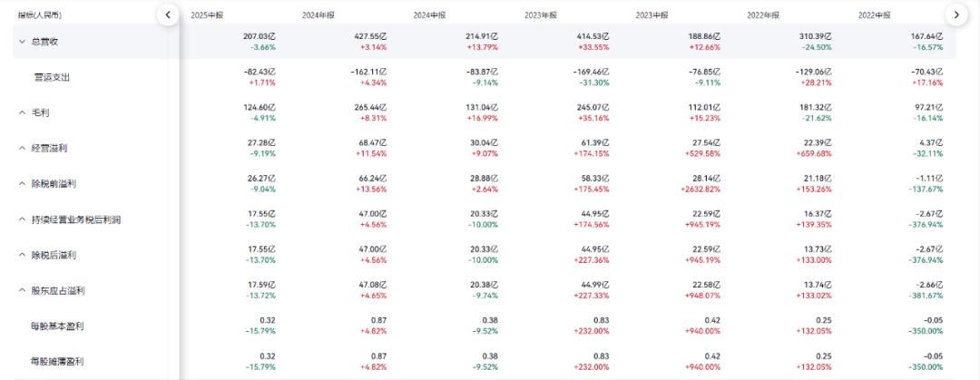This screenshot has width=980, height=380.
Task: Select the 2024年报 column header
Action: point(318,15)
